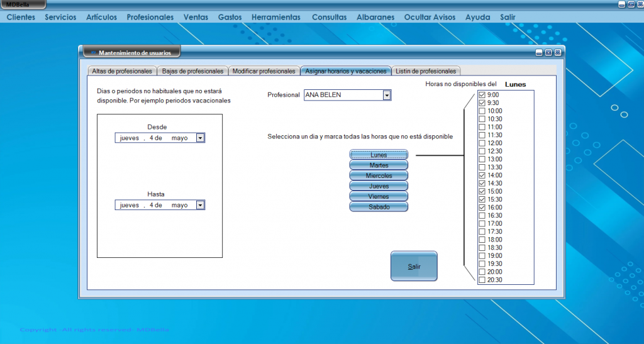Uncheck the 9:30 hour checkbox
Image resolution: width=644 pixels, height=344 pixels.
coord(482,103)
